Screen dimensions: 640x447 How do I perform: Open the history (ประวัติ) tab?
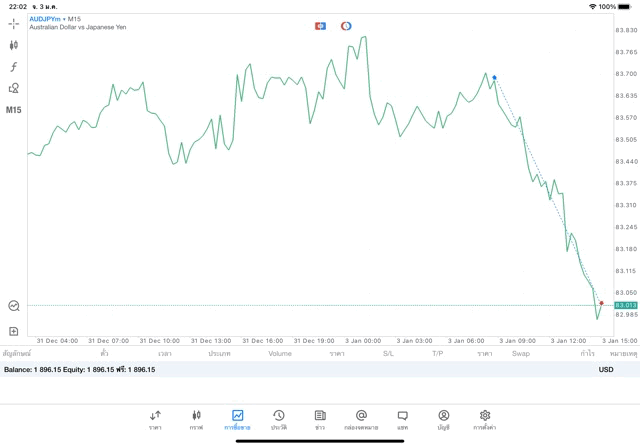pos(278,419)
